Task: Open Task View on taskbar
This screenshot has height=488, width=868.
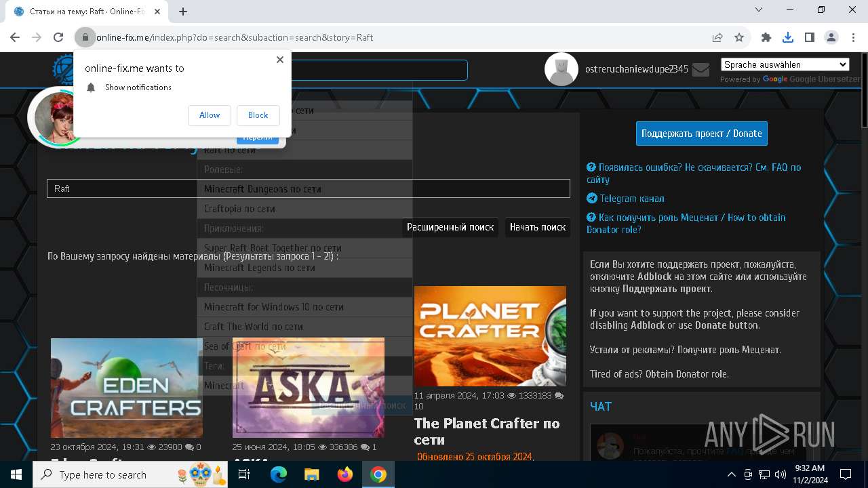Action: pyautogui.click(x=244, y=474)
